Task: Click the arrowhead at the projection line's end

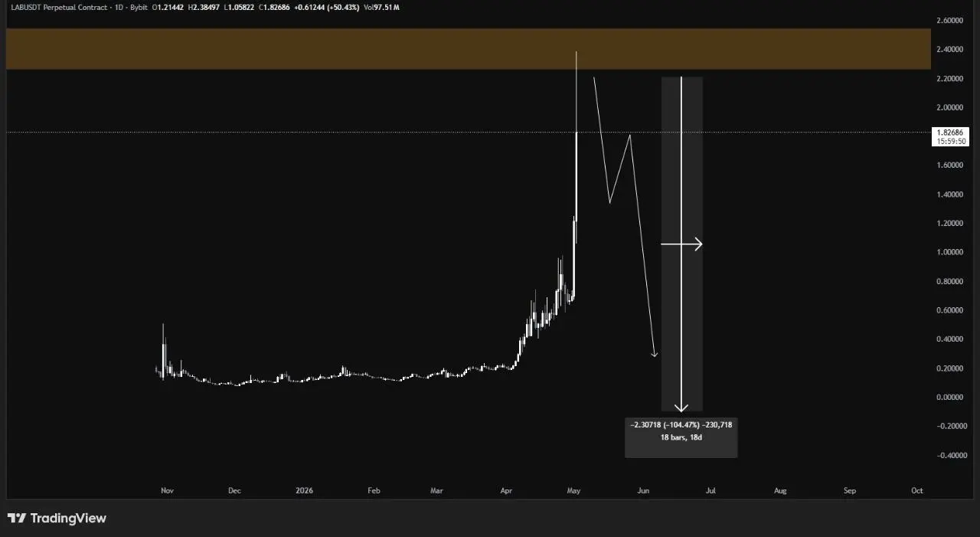Action: pyautogui.click(x=654, y=353)
